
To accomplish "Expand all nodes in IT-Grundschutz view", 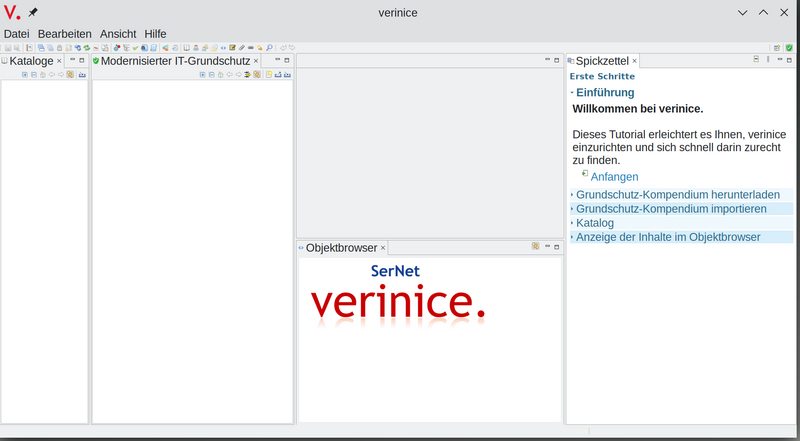I will (x=203, y=75).
